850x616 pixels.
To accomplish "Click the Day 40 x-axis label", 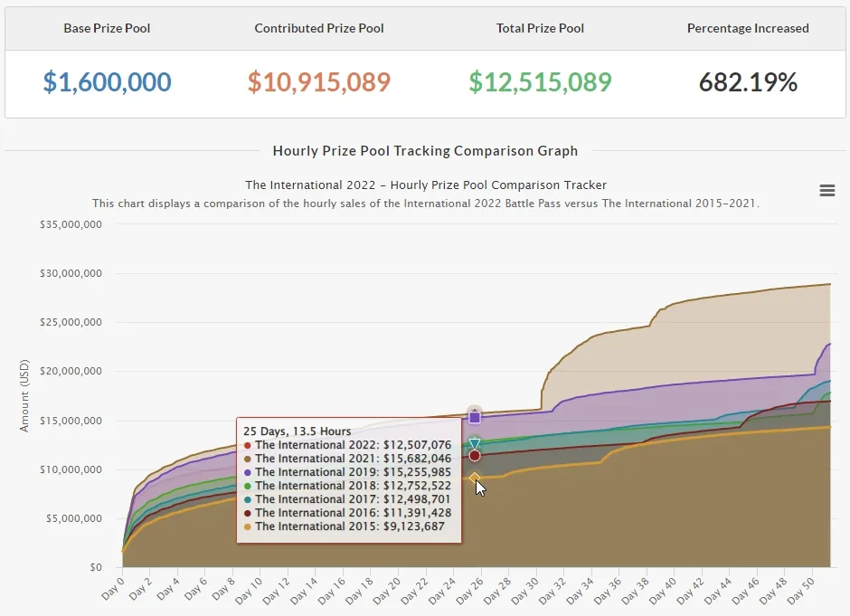I will (663, 591).
